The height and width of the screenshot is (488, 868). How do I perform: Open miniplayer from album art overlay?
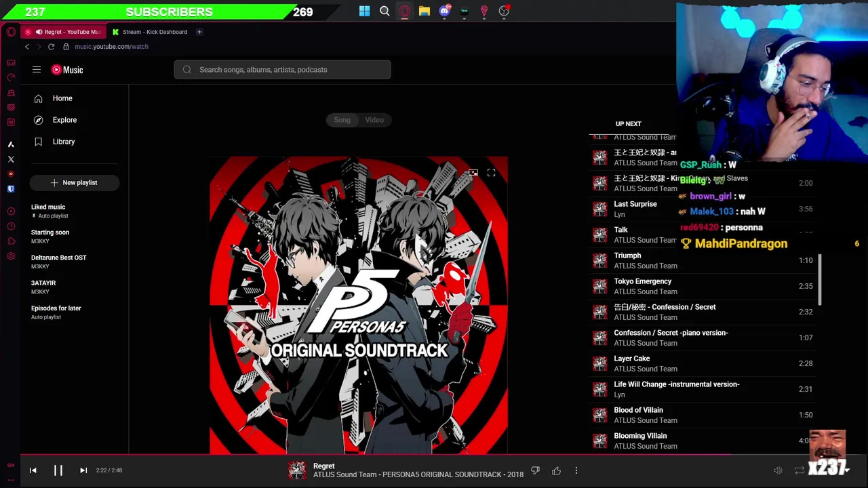(473, 173)
